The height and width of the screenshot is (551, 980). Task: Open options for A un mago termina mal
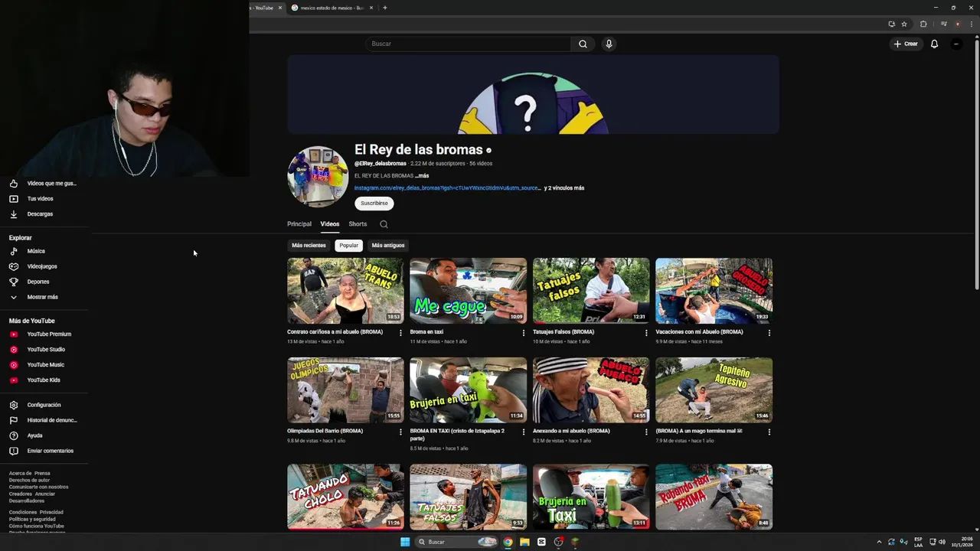click(x=769, y=432)
